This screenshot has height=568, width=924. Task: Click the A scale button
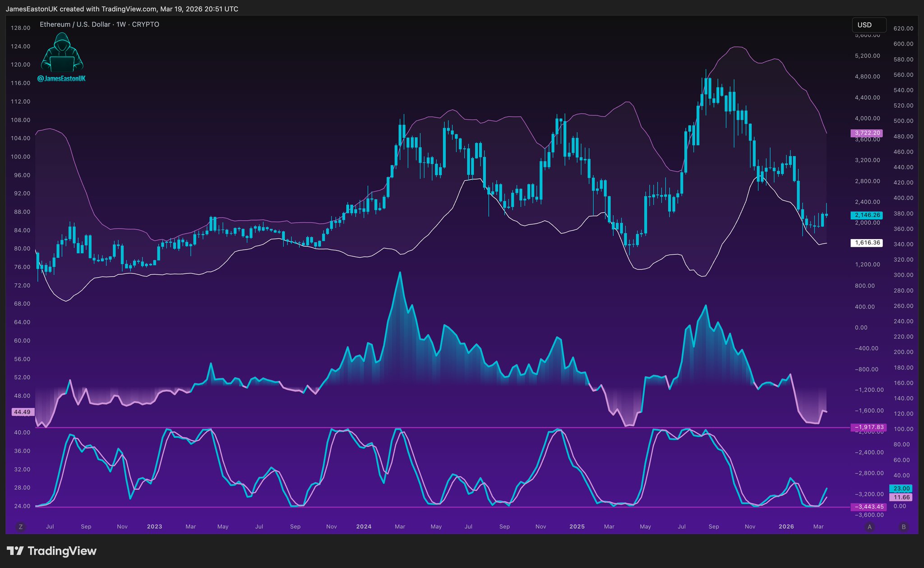[x=870, y=526]
